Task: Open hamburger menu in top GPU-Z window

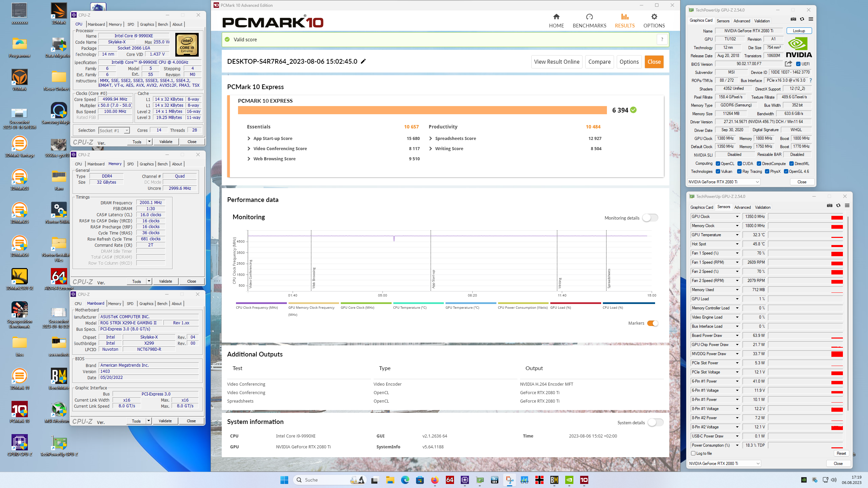Action: click(x=811, y=19)
